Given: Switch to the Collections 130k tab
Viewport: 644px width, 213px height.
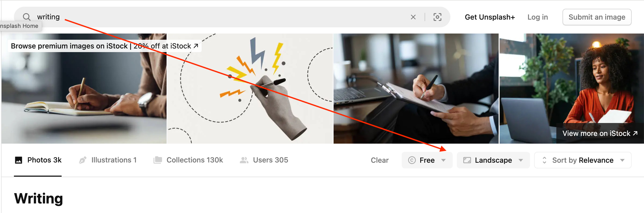Looking at the screenshot, I should (x=188, y=160).
